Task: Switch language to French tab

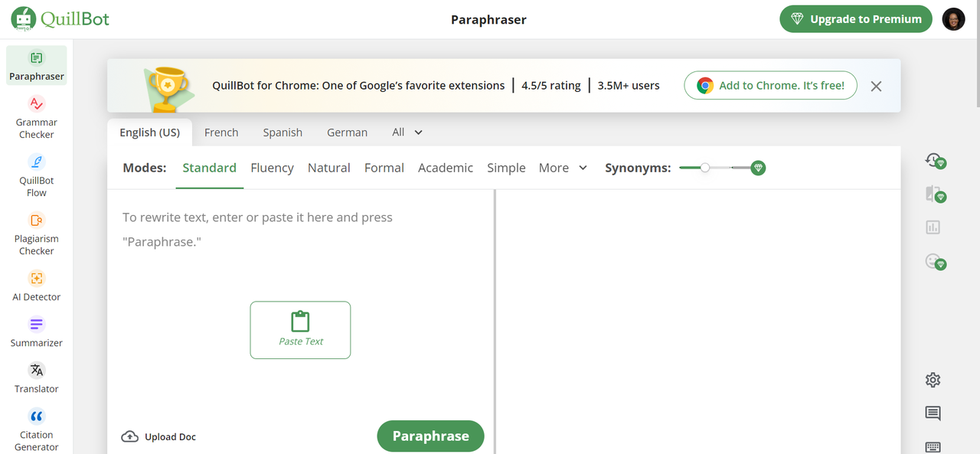Action: 221,132
